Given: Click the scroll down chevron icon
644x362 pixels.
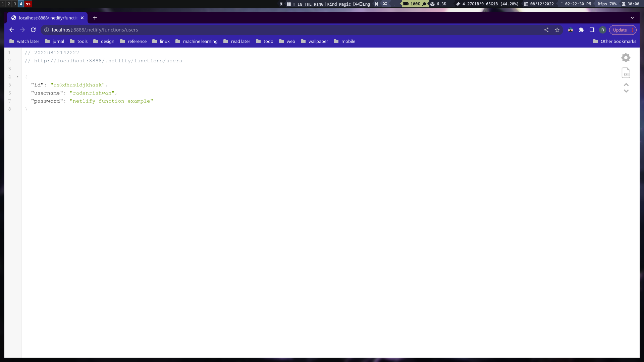Looking at the screenshot, I should coord(626,91).
